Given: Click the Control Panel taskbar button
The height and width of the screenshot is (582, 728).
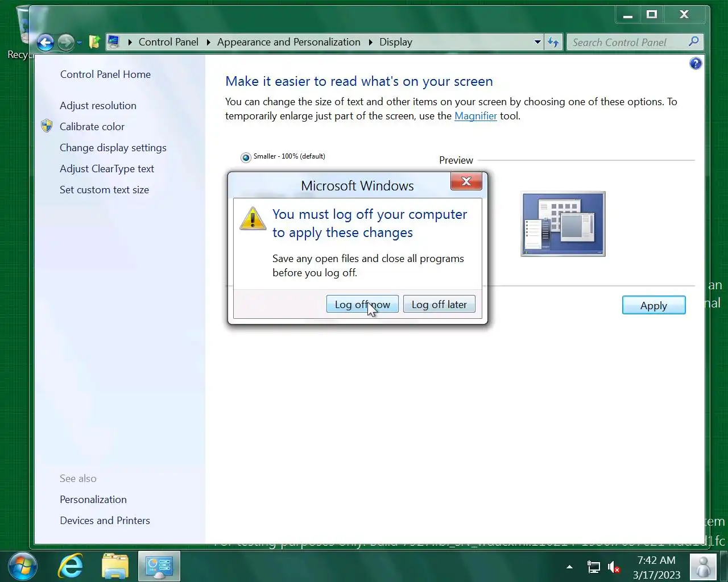Looking at the screenshot, I should pos(159,567).
